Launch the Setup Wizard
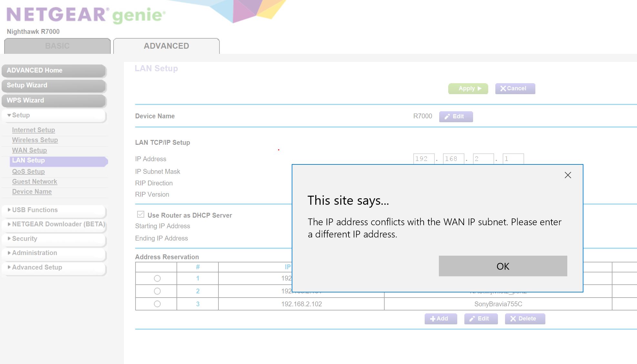The image size is (637, 364). [x=54, y=85]
